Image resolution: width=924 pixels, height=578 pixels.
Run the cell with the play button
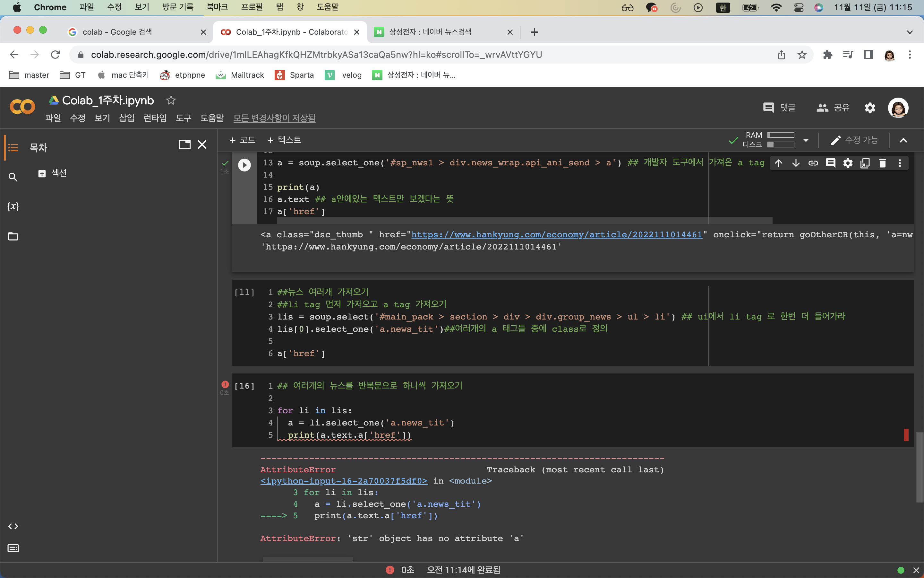244,165
